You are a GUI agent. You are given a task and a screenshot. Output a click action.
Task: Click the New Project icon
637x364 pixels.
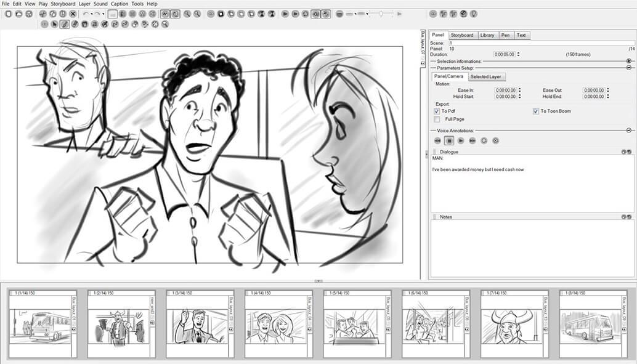point(8,13)
